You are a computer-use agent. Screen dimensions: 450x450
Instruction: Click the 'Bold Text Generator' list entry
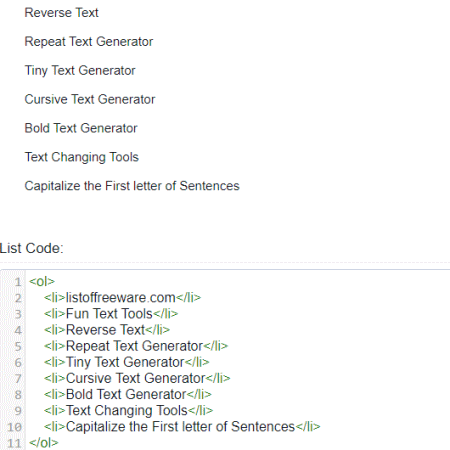pyautogui.click(x=81, y=128)
